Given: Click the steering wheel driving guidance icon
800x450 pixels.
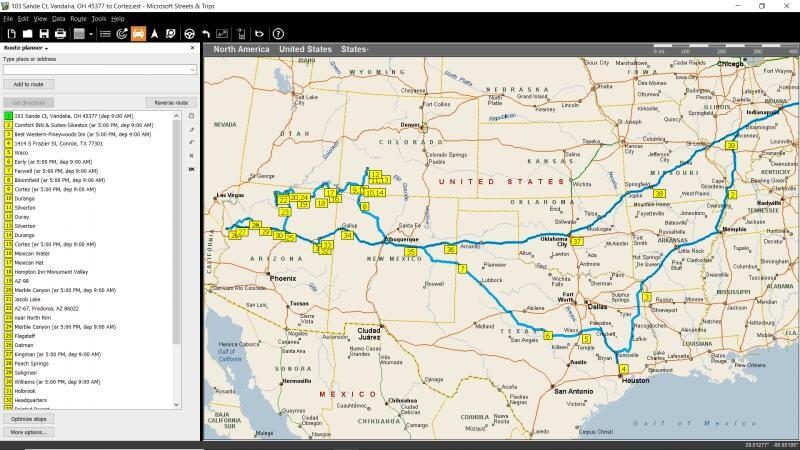Looking at the screenshot, I should point(189,34).
